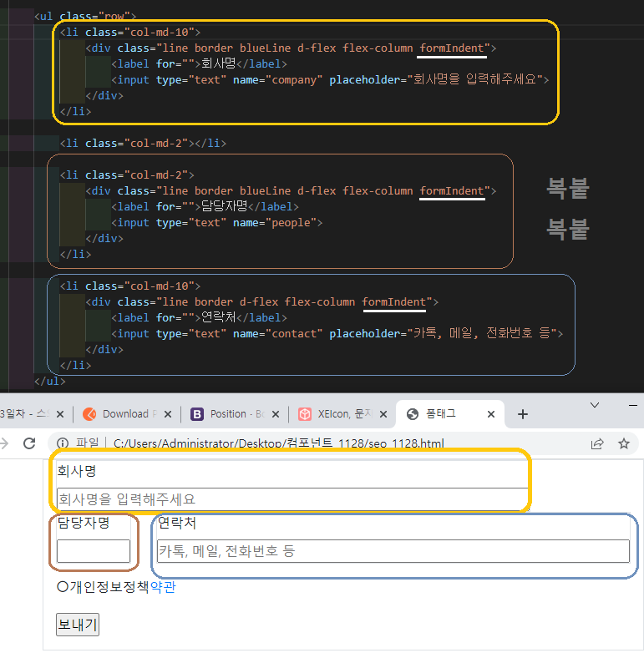This screenshot has height=653, width=644.
Task: Click the 파일 label in address bar
Action: pyautogui.click(x=88, y=443)
